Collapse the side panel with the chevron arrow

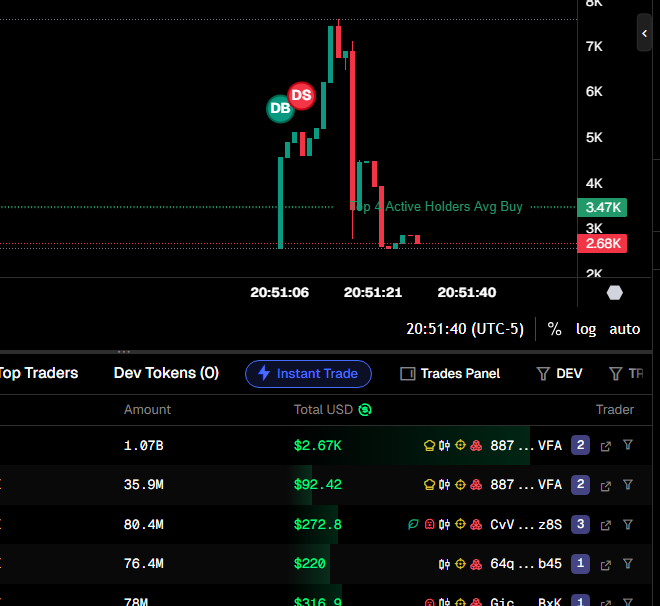click(x=644, y=33)
